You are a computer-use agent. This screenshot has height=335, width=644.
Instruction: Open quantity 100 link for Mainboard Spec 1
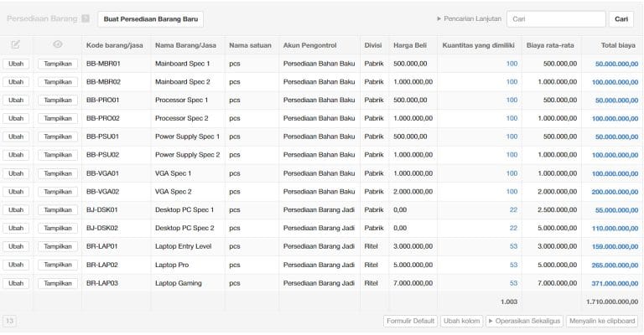click(512, 64)
